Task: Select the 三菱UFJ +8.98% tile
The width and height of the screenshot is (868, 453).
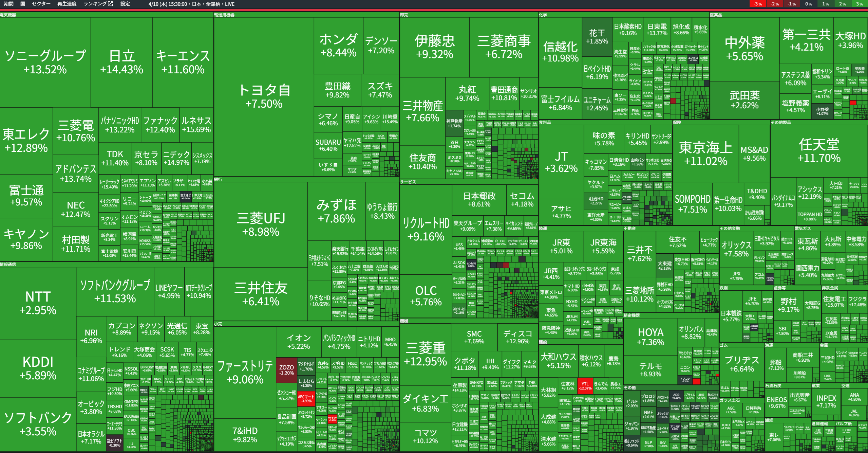Action: click(x=261, y=225)
